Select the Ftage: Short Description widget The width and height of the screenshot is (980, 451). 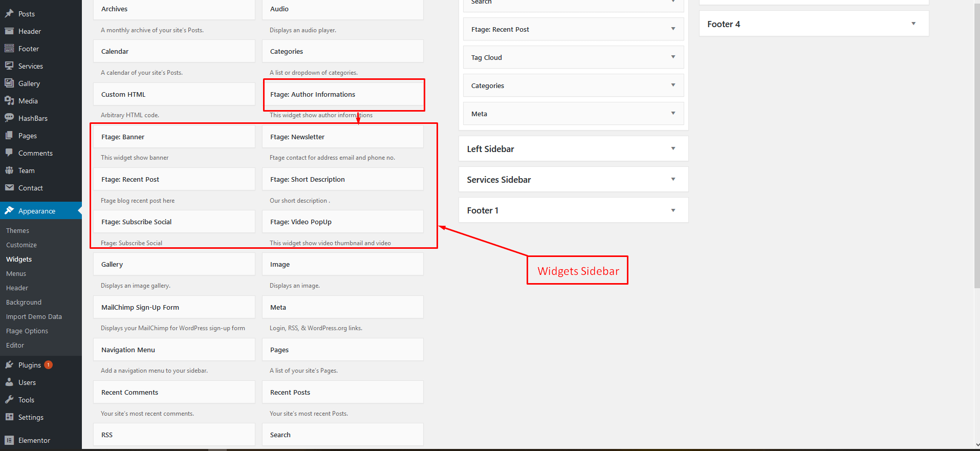pyautogui.click(x=343, y=179)
